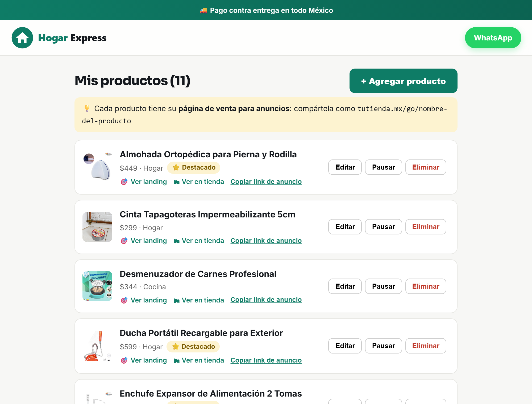
Task: Click the Hogar Express house logo icon
Action: tap(22, 38)
